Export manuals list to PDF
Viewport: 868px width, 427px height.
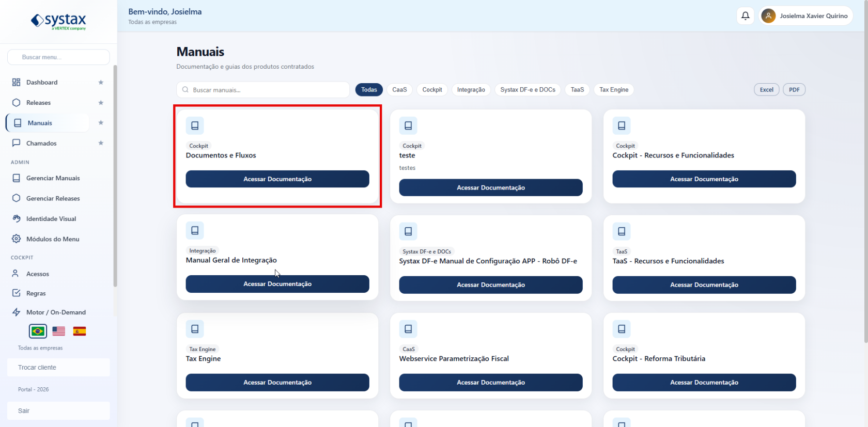click(x=794, y=90)
